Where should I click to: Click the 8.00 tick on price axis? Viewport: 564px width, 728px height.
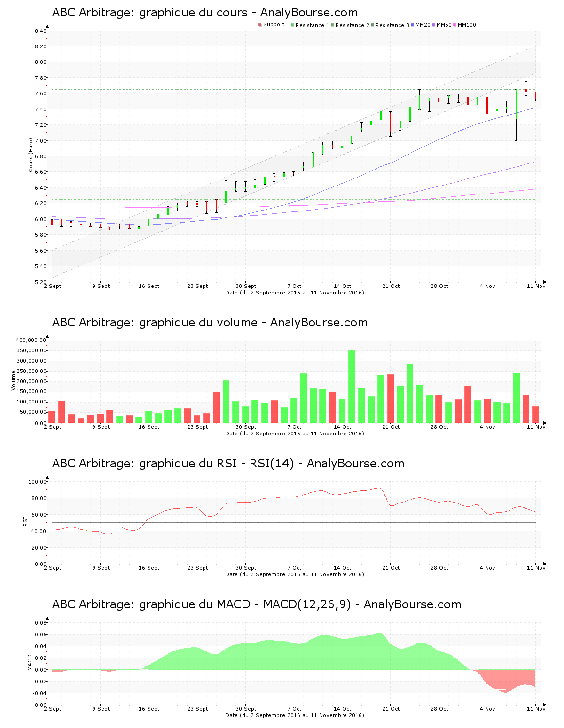tap(40, 62)
